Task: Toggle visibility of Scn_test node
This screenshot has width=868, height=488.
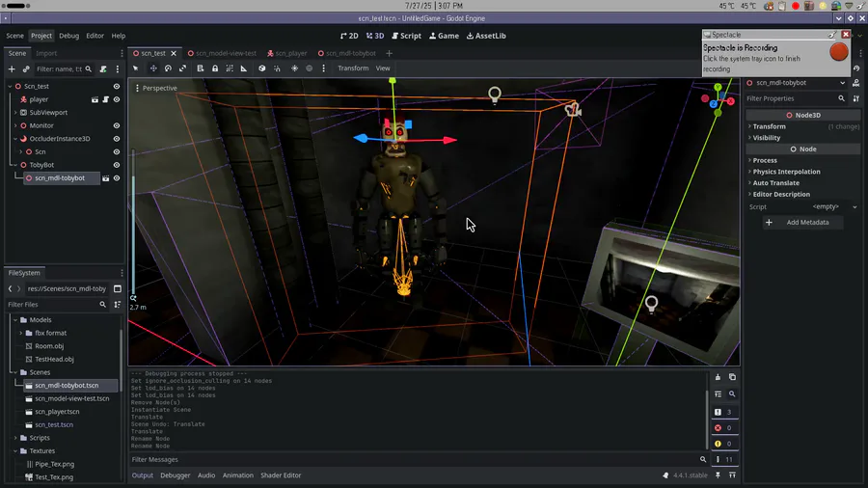Action: 117,86
